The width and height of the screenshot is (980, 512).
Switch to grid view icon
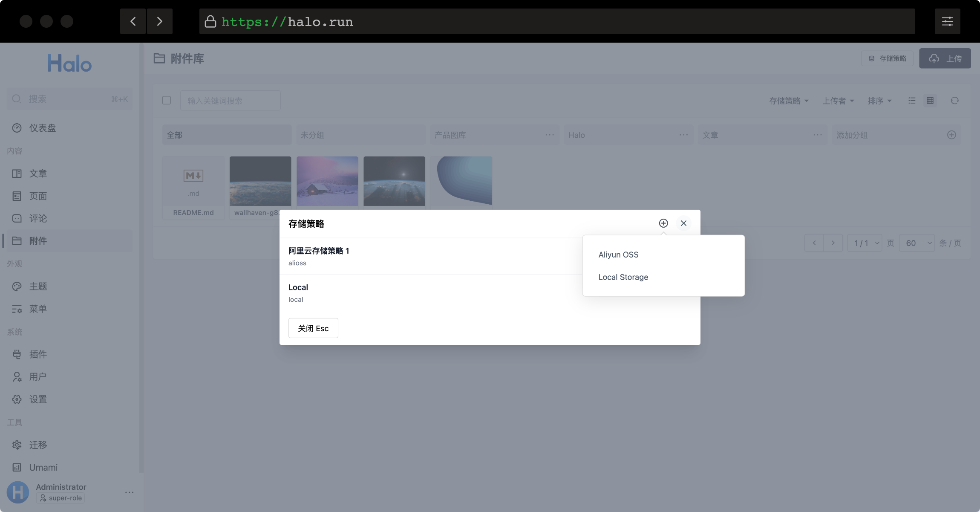(930, 101)
